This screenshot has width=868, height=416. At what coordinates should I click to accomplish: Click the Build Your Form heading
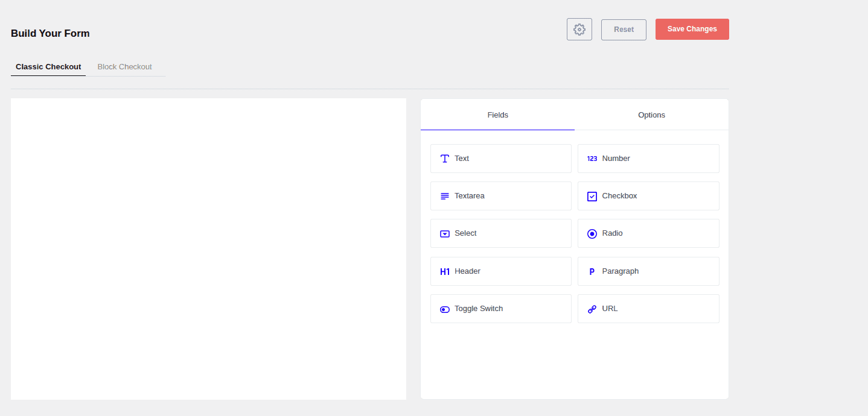click(x=50, y=33)
